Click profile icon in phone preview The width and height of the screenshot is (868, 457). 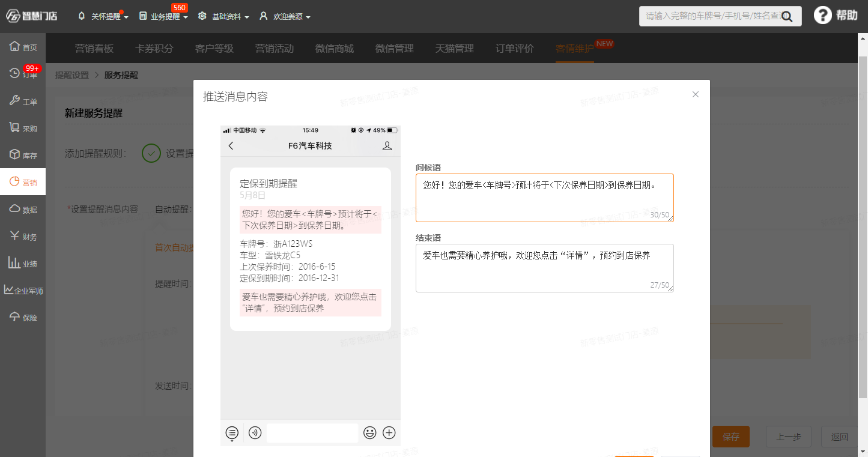click(387, 146)
